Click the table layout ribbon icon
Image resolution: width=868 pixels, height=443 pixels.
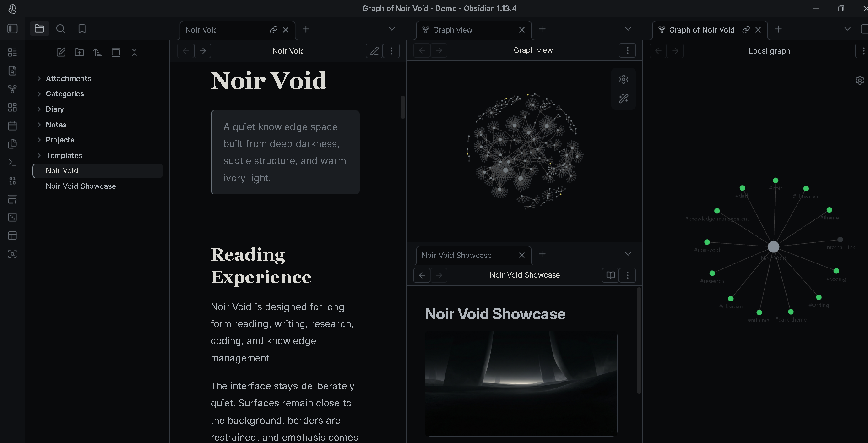(x=12, y=235)
